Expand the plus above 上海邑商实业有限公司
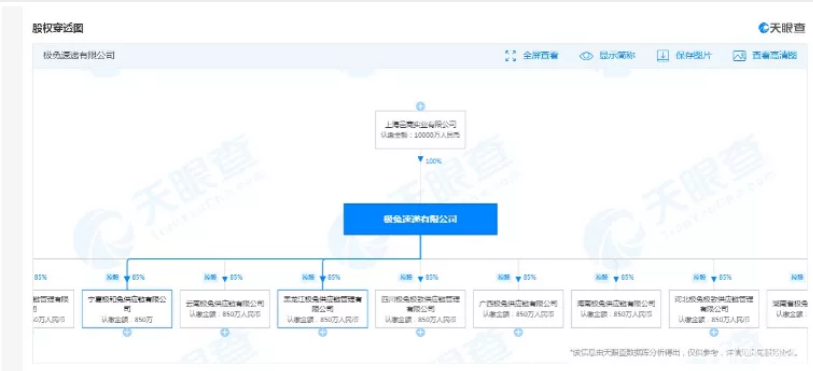The height and width of the screenshot is (371, 813). point(420,106)
